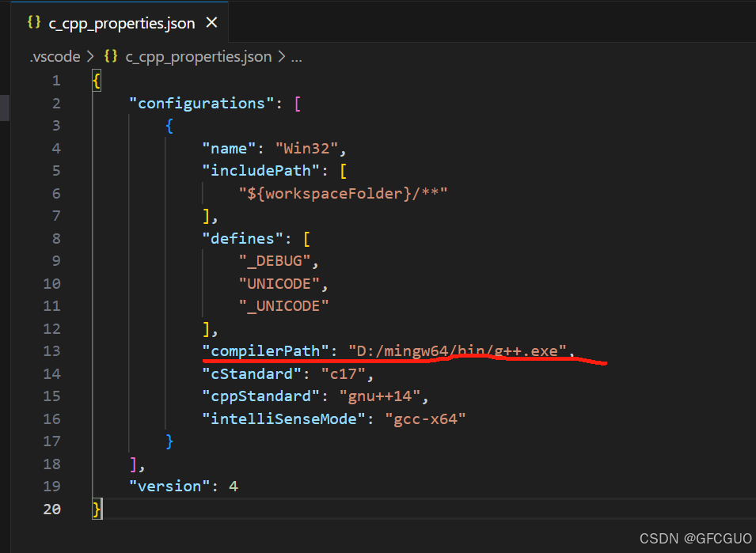Screen dimensions: 756x553
Task: Click the "name" key on line 4
Action: [229, 149]
